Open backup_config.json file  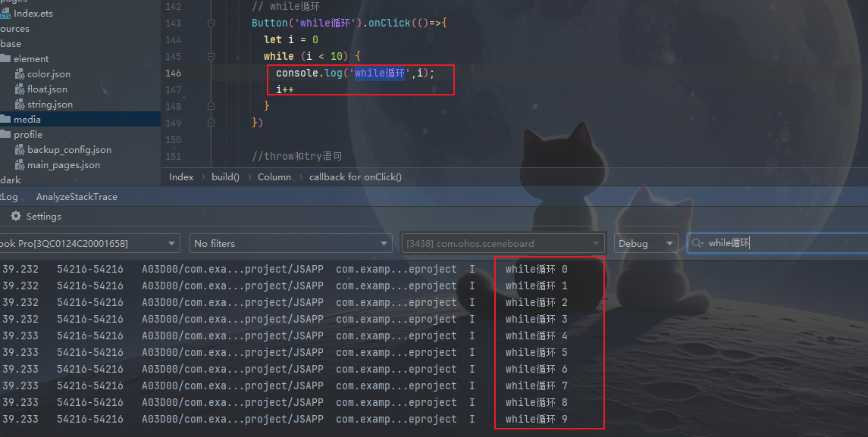tap(69, 150)
